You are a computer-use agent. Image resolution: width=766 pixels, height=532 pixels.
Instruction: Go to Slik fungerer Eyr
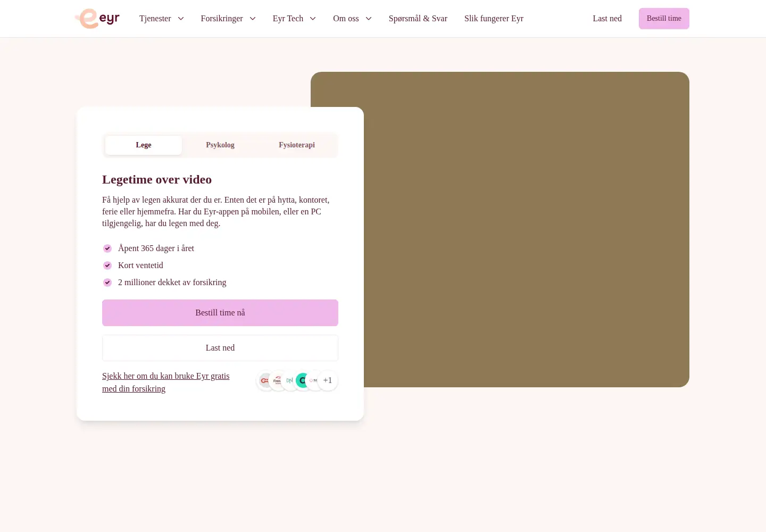tap(494, 19)
